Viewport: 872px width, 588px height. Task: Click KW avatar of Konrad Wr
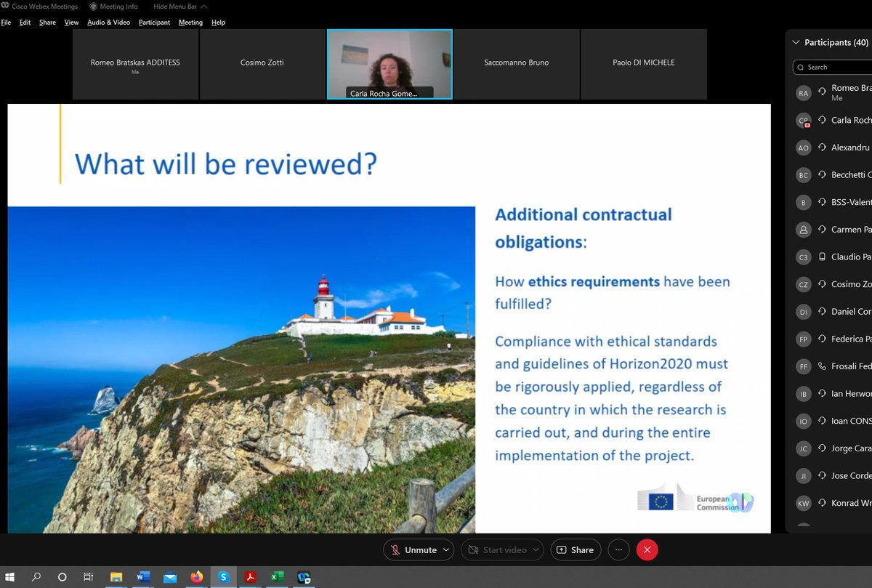click(803, 504)
